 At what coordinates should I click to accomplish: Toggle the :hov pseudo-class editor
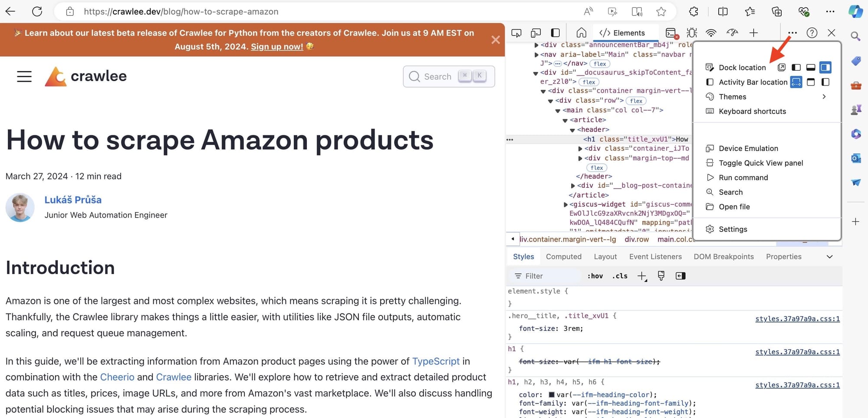pos(595,276)
